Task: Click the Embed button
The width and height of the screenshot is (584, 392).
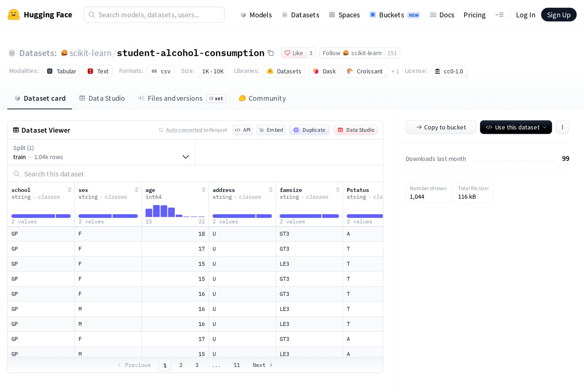Action: point(271,130)
